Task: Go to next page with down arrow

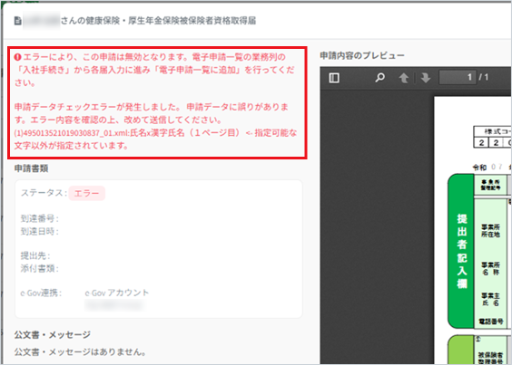Action: pyautogui.click(x=425, y=78)
